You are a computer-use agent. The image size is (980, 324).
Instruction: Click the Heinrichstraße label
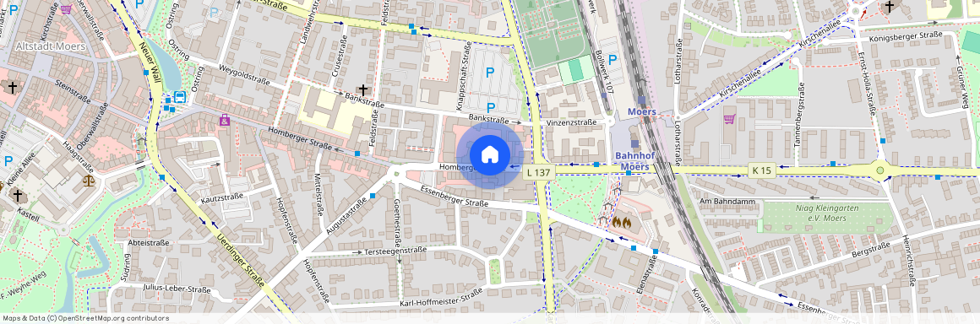[908, 261]
